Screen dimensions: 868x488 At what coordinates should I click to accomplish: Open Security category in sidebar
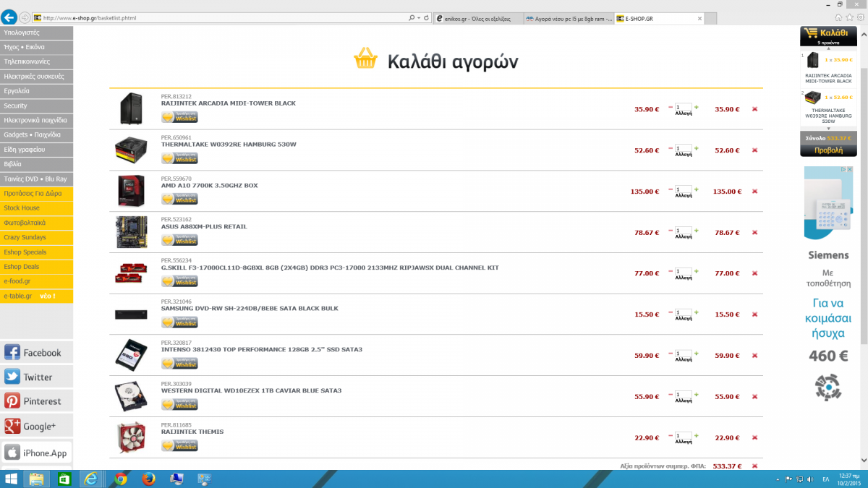(36, 106)
